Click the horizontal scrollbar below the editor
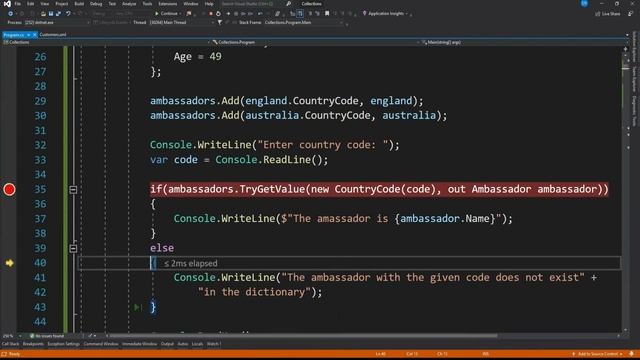The image size is (640, 360). point(302,336)
